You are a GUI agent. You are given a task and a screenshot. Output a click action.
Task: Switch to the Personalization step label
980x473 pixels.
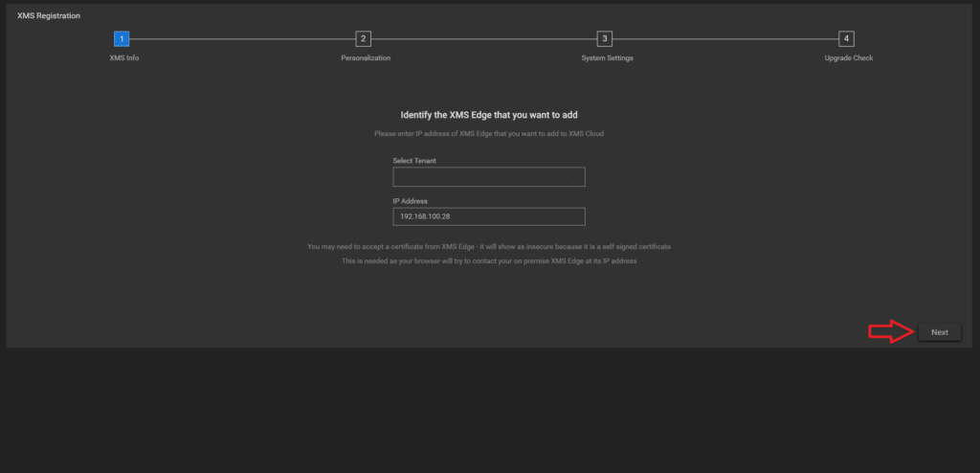point(366,58)
